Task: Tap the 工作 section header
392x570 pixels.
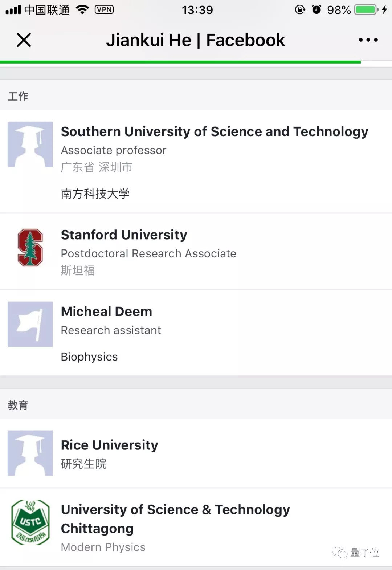Action: coord(18,96)
